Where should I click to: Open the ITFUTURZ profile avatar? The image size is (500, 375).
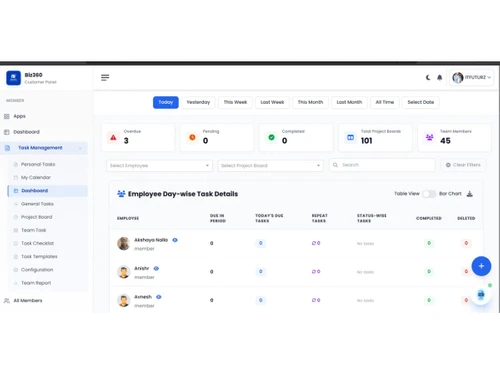[458, 78]
